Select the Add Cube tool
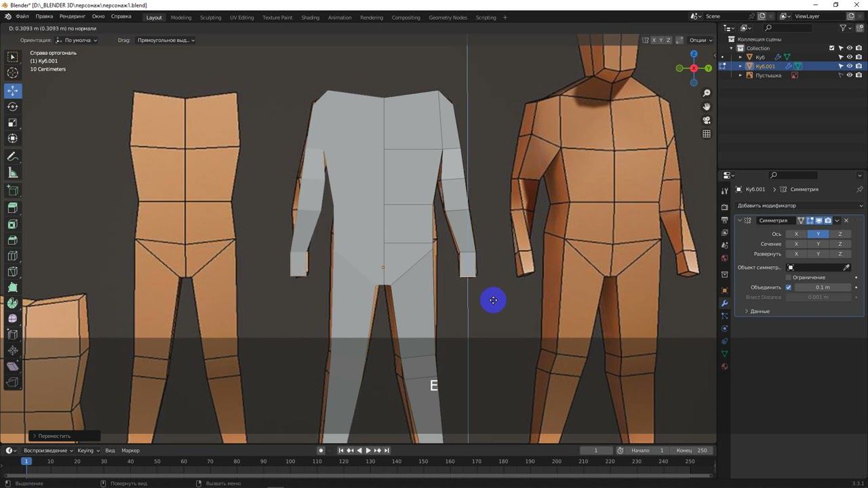The width and height of the screenshot is (868, 488). (13, 190)
